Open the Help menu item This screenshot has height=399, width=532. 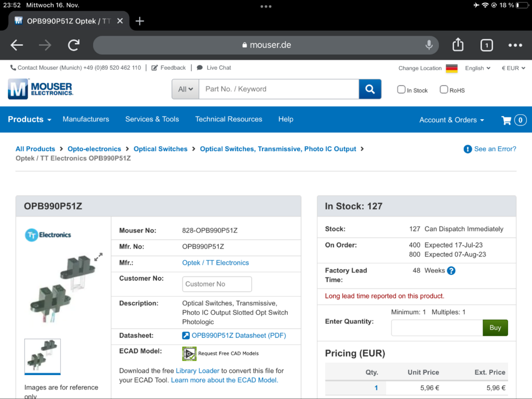pyautogui.click(x=286, y=119)
